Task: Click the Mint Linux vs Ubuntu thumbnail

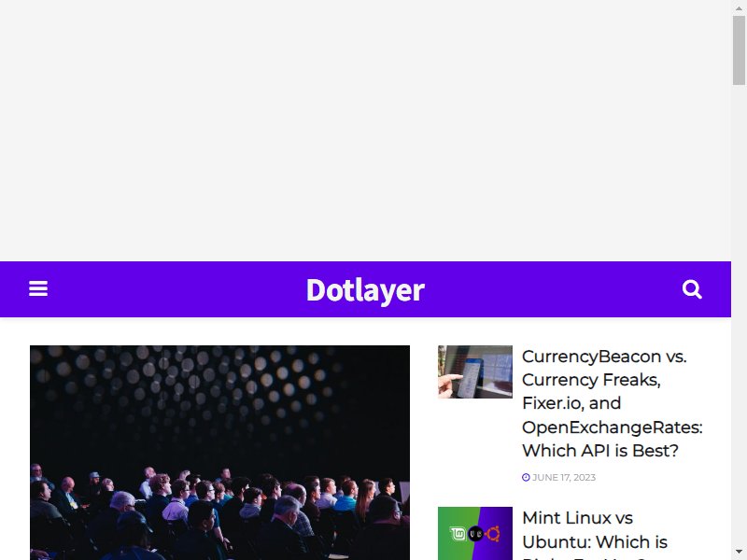Action: click(475, 533)
